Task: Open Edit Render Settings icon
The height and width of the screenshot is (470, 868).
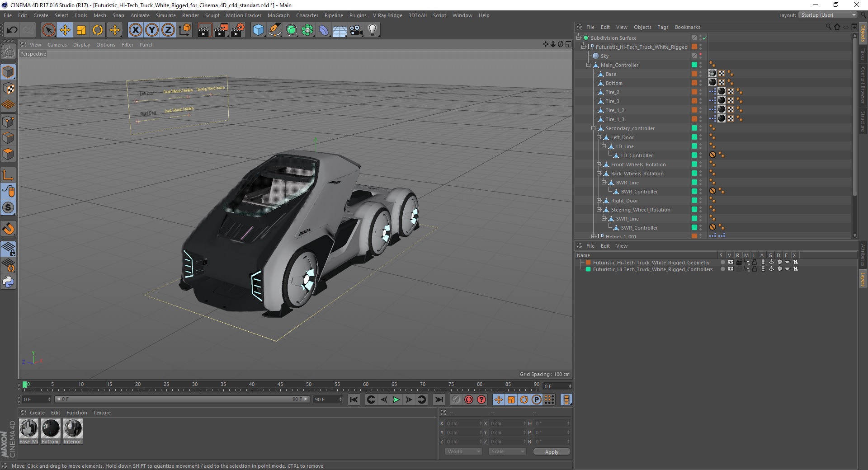Action: 238,30
